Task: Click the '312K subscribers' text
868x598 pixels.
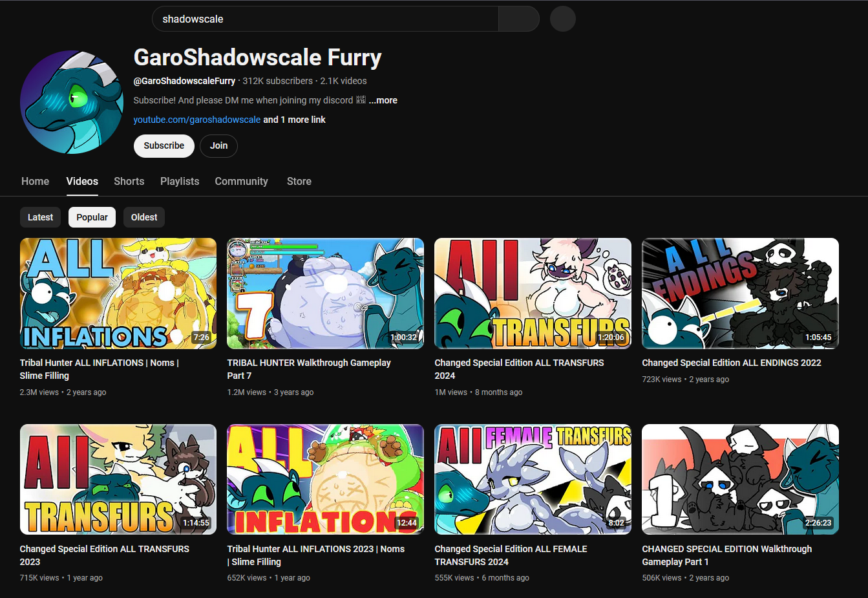Action: pyautogui.click(x=278, y=81)
